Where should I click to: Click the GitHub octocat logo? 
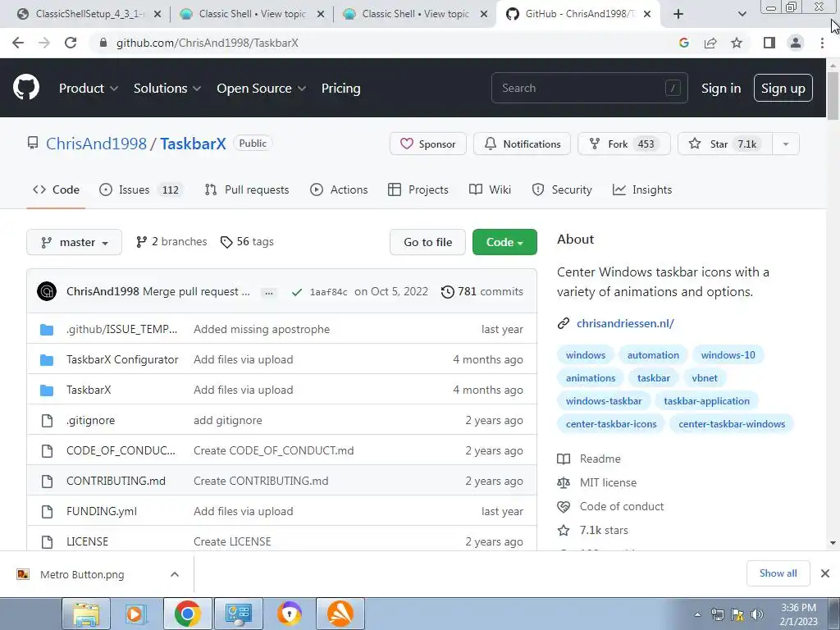[x=25, y=88]
